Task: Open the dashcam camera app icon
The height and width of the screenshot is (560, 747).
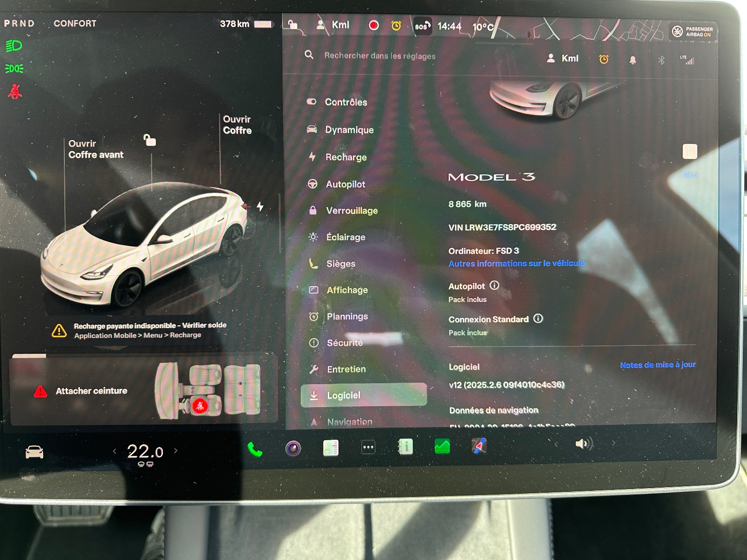Action: (293, 448)
